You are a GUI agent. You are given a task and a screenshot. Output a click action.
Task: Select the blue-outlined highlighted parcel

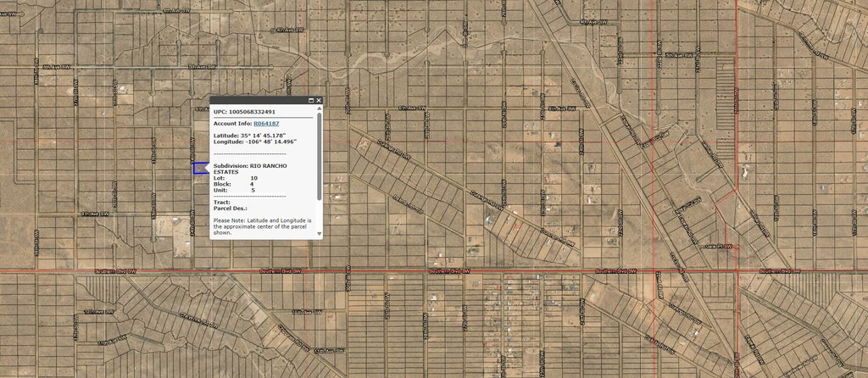tap(200, 169)
